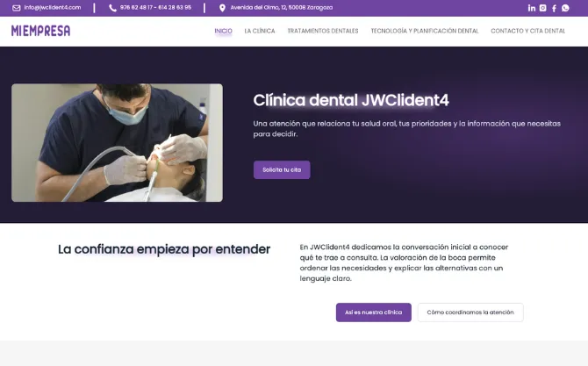Open the WhatsApp social icon

click(x=565, y=8)
